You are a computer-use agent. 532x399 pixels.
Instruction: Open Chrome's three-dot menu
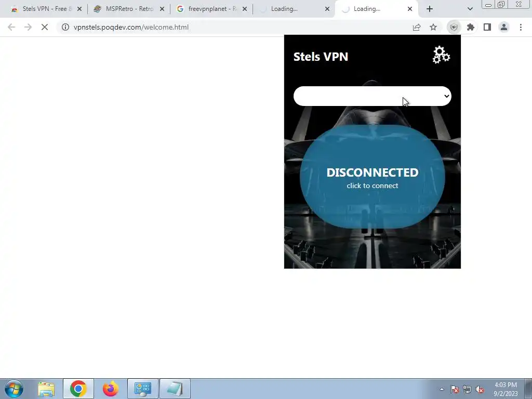tap(521, 27)
